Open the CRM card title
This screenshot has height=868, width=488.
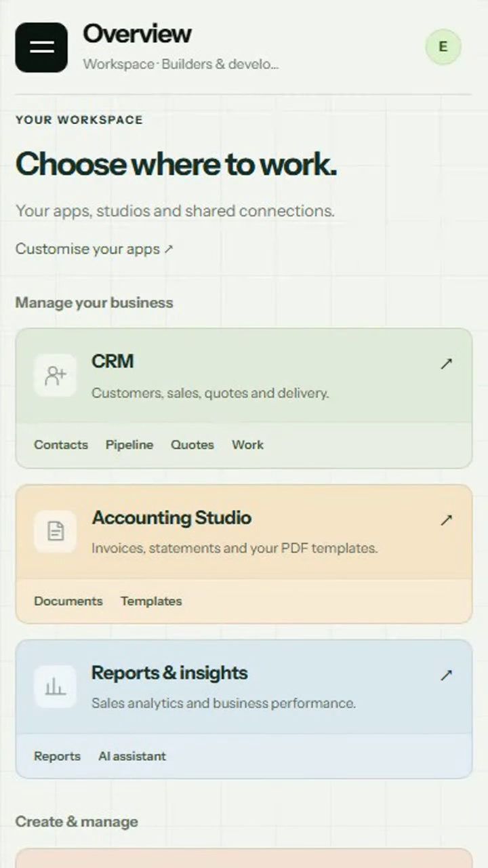pos(113,361)
